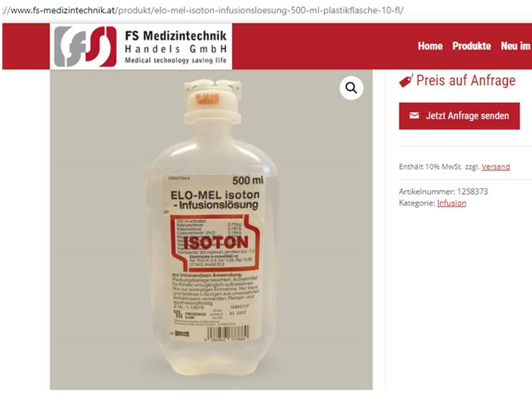Viewport: 532px width, 413px height.
Task: Click the FS logo emblem
Action: tap(86, 46)
